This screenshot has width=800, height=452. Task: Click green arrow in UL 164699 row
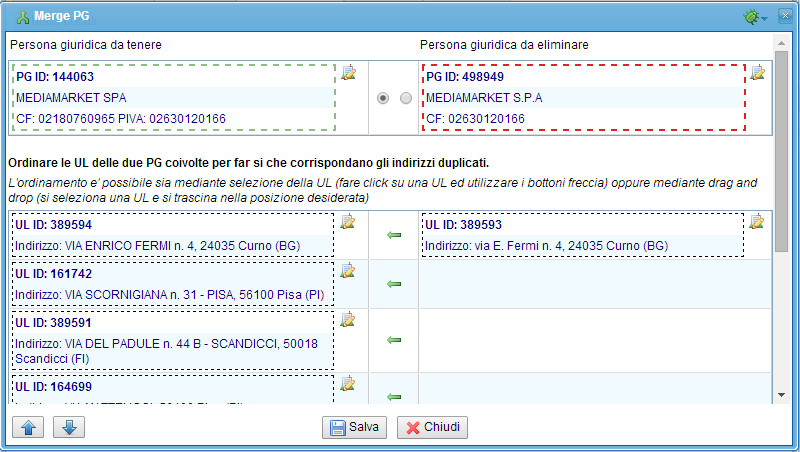coord(394,397)
